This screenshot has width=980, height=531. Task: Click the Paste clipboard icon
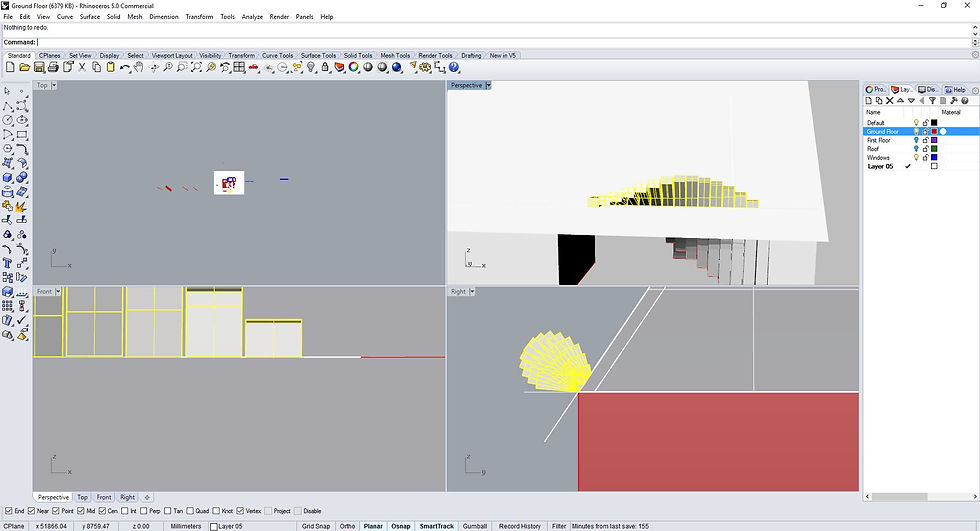click(111, 67)
